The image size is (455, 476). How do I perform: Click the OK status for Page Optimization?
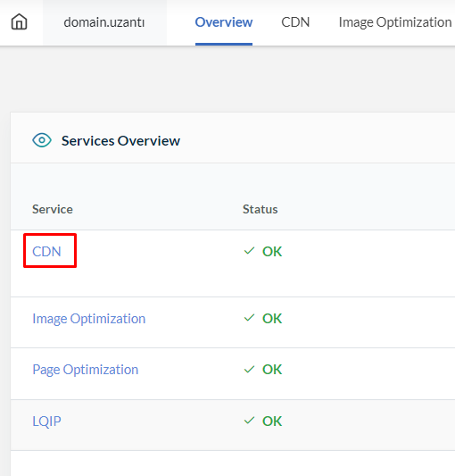click(272, 370)
